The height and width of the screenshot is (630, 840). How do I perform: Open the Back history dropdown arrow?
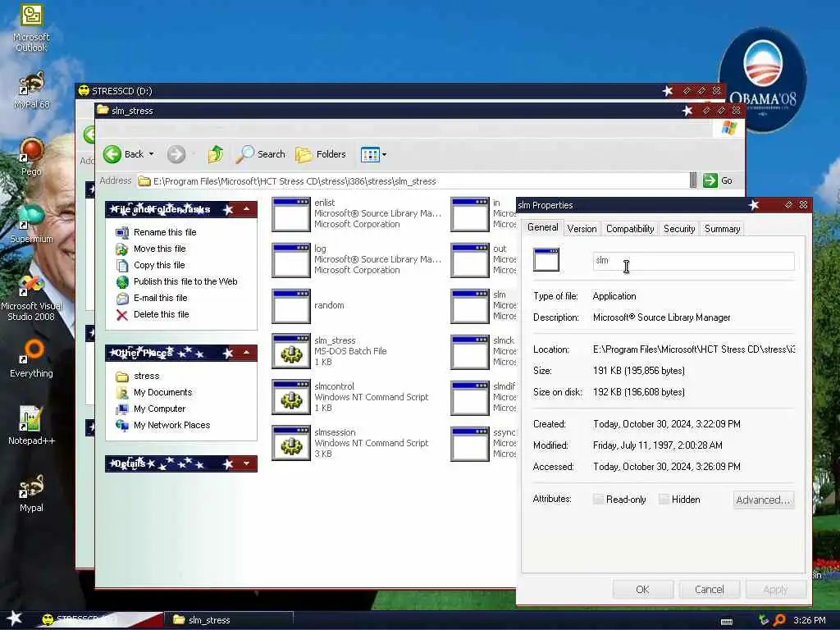[152, 154]
